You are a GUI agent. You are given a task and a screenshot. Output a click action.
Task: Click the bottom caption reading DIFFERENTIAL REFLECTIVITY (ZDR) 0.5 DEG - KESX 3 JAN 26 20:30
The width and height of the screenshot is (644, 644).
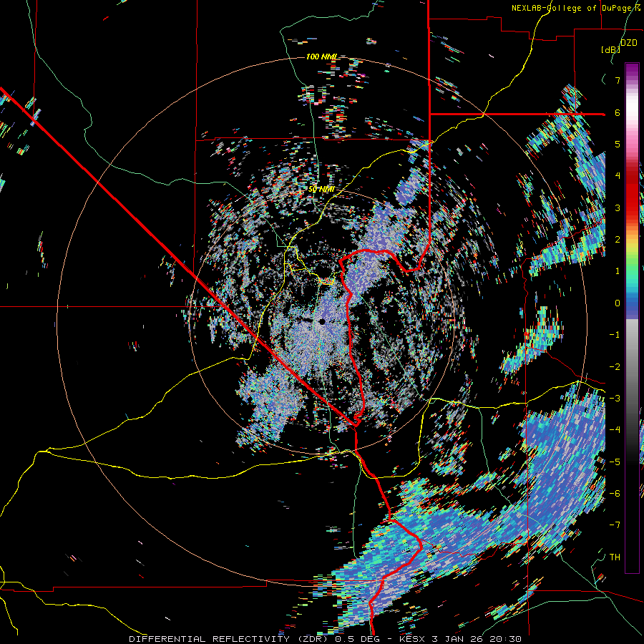(325, 639)
